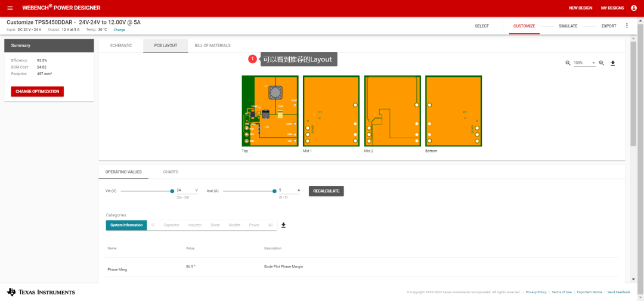Select the Inductor category filter
Image resolution: width=644 pixels, height=301 pixels.
coord(195,225)
